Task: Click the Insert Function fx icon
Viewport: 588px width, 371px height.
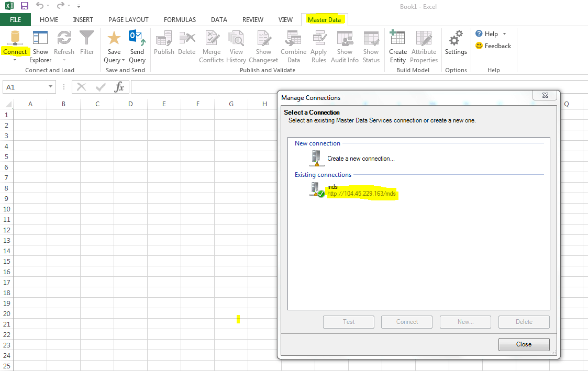Action: pyautogui.click(x=119, y=87)
